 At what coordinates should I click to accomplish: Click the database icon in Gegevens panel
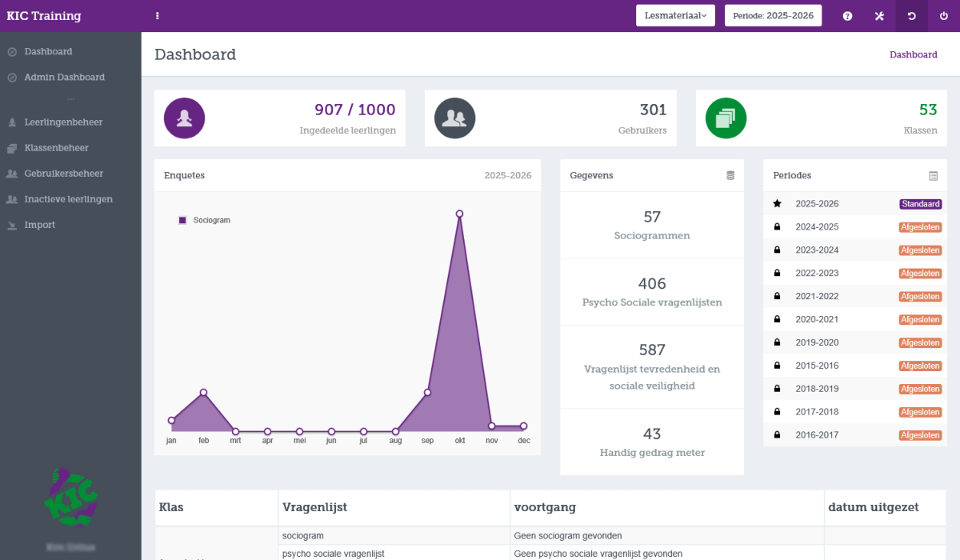click(730, 175)
